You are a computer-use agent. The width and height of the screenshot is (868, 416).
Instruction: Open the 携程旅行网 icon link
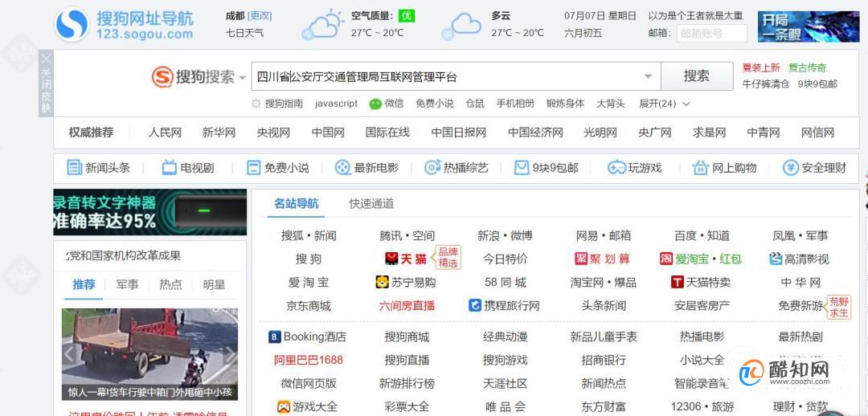click(x=475, y=305)
